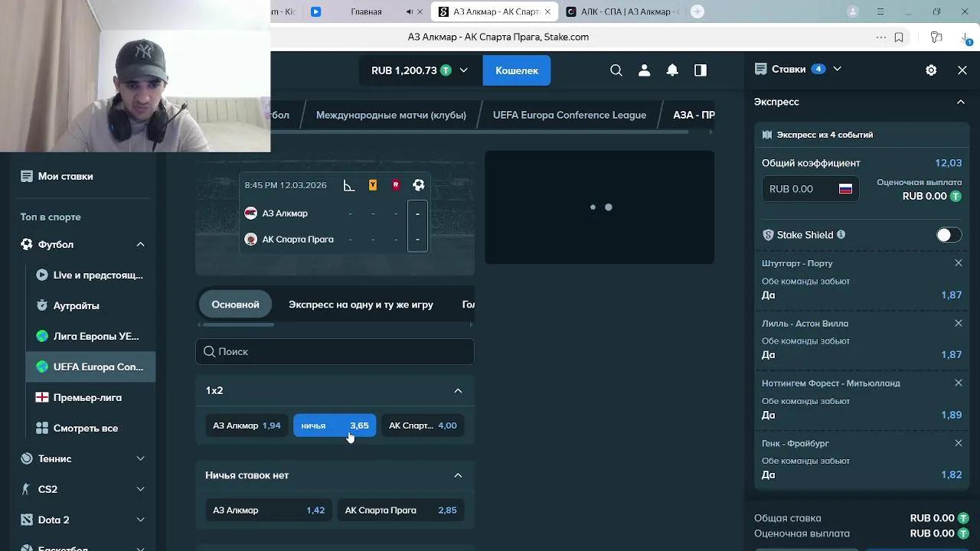Collapse the Ничья ставок нет market
Image resolution: width=980 pixels, height=551 pixels.
click(x=458, y=475)
